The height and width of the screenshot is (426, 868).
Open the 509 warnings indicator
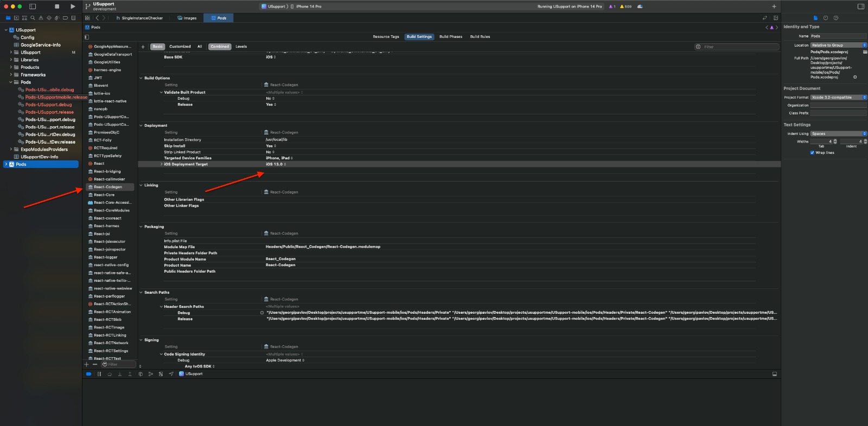tap(626, 7)
